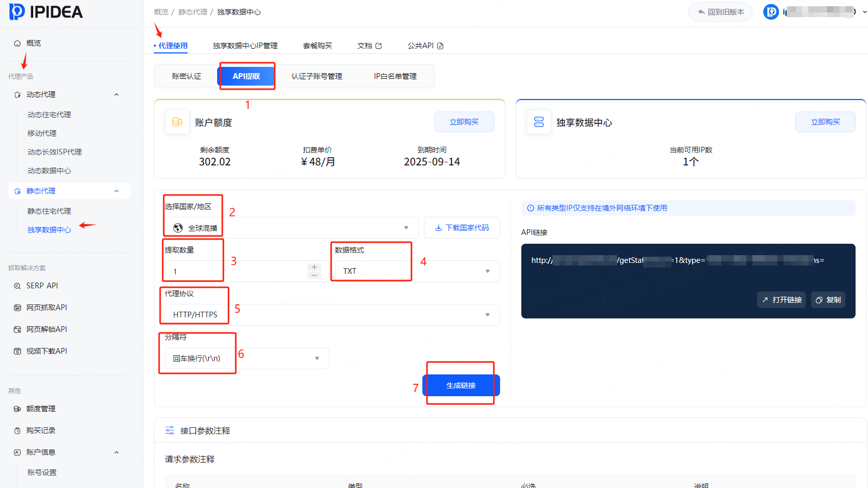This screenshot has width=868, height=488.
Task: Click the 网页解锁API sidebar icon
Action: pos(17,329)
